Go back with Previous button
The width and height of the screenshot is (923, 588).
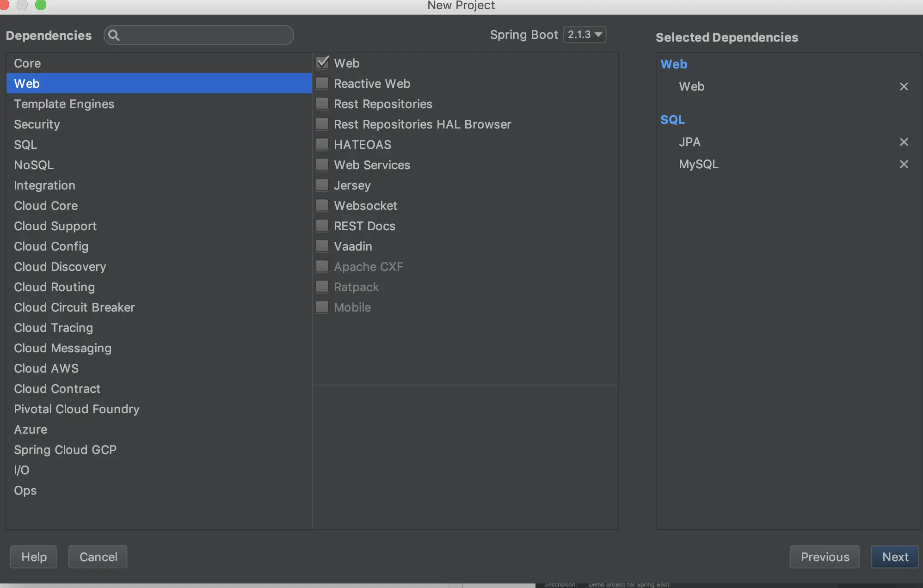pyautogui.click(x=825, y=557)
